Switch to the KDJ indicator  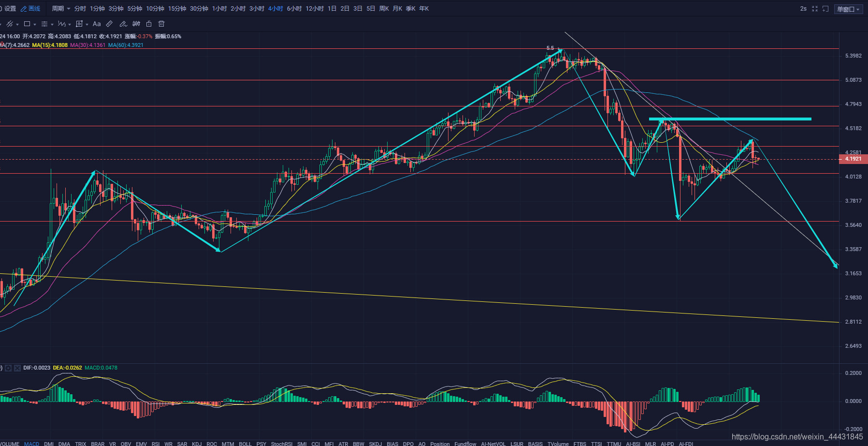tap(197, 444)
